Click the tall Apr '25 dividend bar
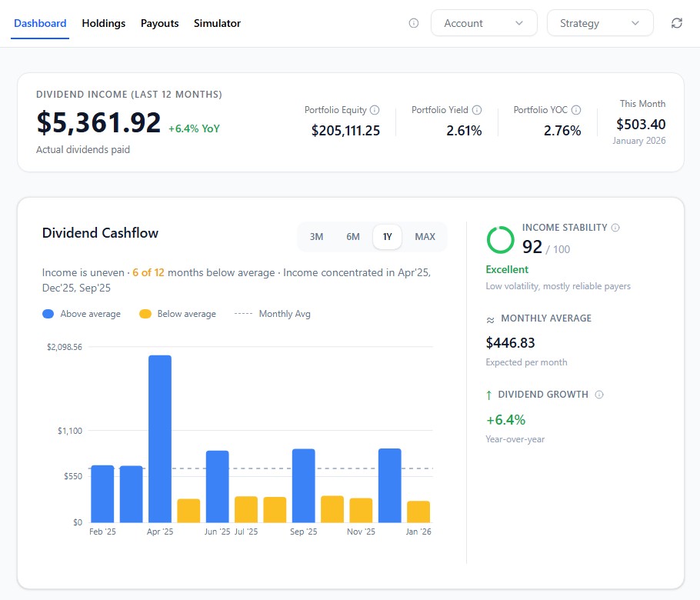700x600 pixels. point(160,438)
